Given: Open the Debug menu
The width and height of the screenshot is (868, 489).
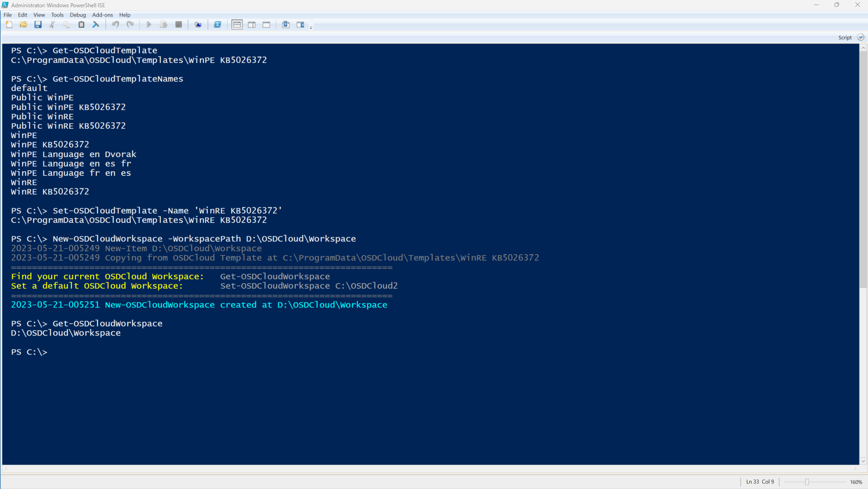Looking at the screenshot, I should [78, 15].
